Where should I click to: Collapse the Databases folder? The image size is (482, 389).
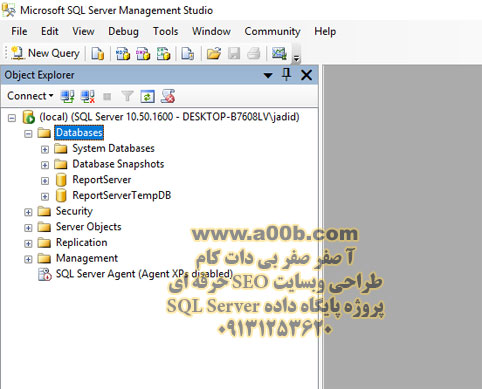point(28,133)
